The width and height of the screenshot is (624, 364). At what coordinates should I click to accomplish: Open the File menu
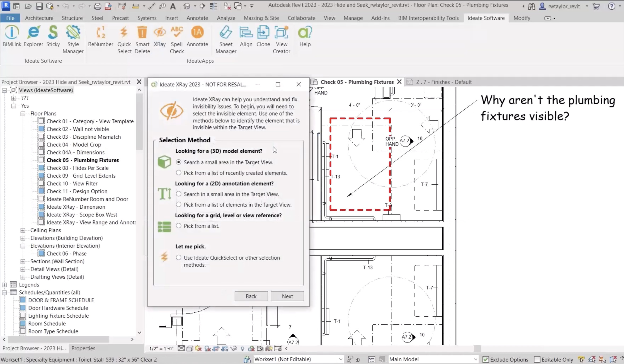tap(10, 18)
